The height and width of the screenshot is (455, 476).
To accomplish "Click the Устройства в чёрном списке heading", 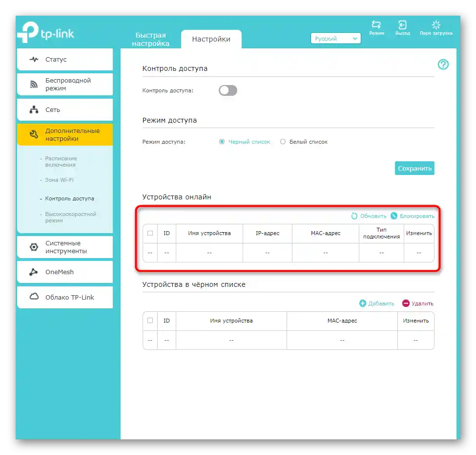I will pyautogui.click(x=194, y=284).
